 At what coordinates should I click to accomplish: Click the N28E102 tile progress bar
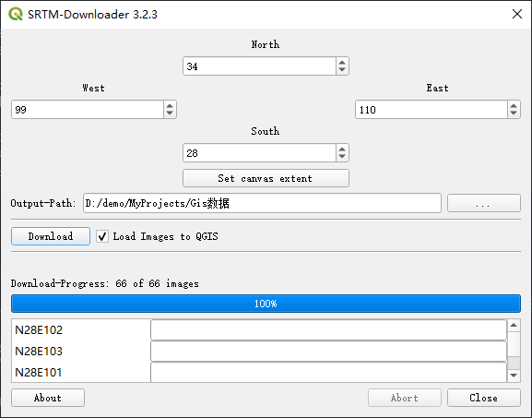(x=329, y=330)
